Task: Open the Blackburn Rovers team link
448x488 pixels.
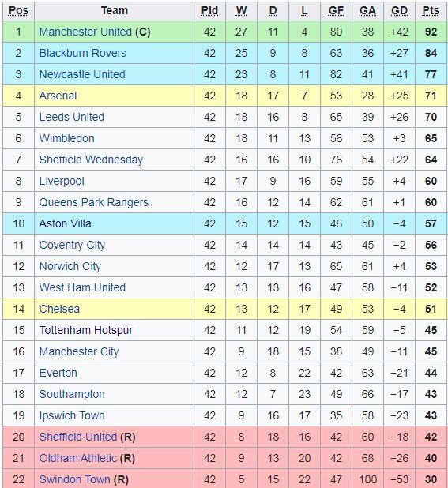Action: 82,53
